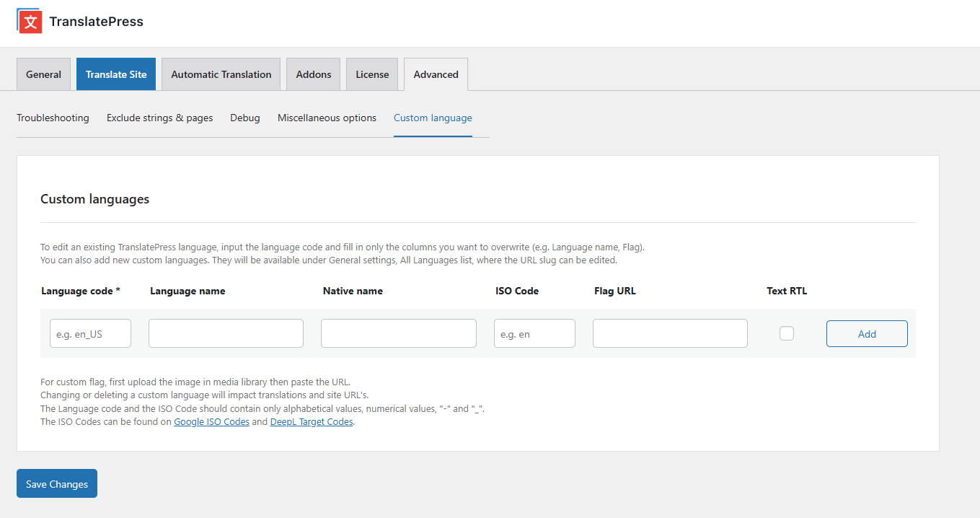980x518 pixels.
Task: Click the TranslatePress logo icon
Action: tap(30, 21)
